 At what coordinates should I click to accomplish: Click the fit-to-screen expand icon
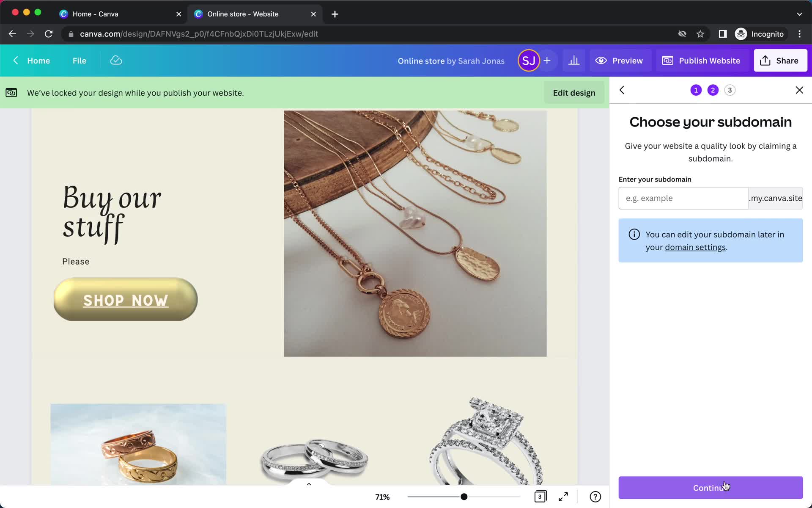coord(564,496)
